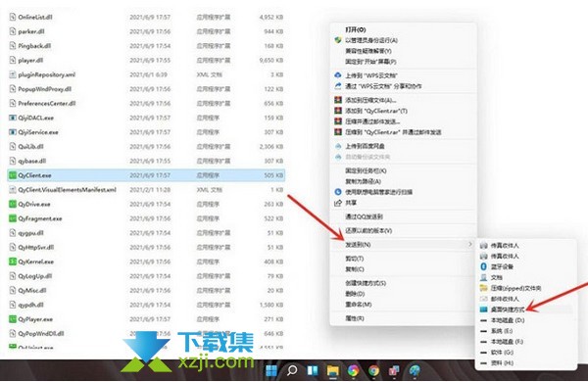Viewport: 588px width, 382px height.
Task: Select 通过QQ发送到 menu entry
Action: (364, 216)
